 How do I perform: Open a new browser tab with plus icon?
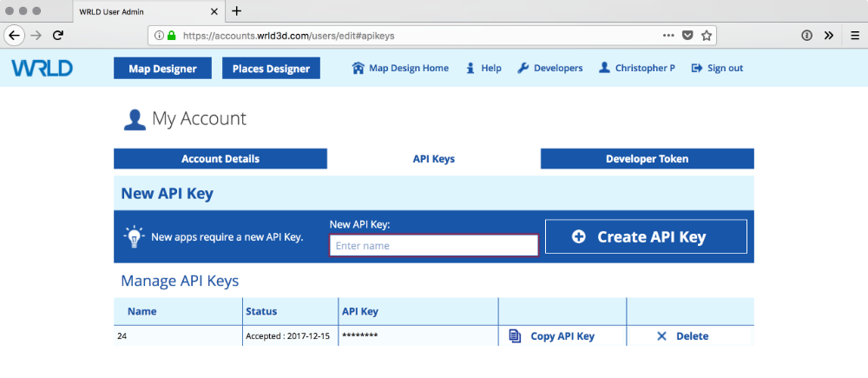[236, 10]
